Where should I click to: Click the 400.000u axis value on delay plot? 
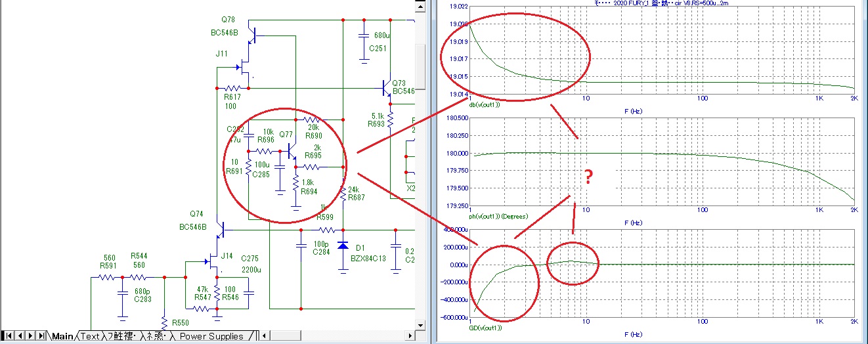click(x=455, y=230)
